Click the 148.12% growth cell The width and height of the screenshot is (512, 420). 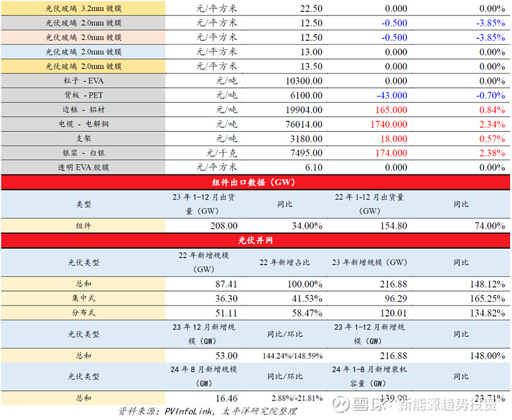(x=488, y=284)
